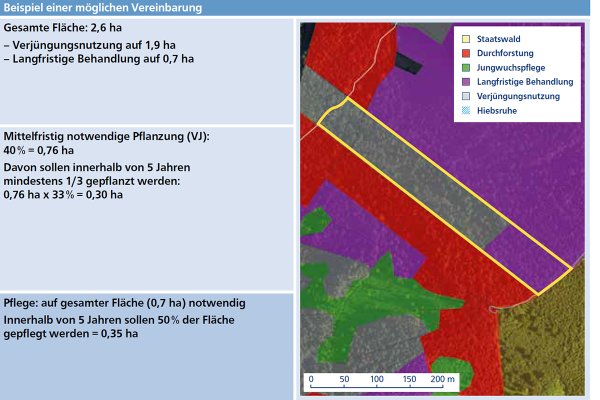Click 'mindestens 1/3 gepflanzt werden:' line
Viewport: 600px width, 400px height.
pyautogui.click(x=92, y=181)
